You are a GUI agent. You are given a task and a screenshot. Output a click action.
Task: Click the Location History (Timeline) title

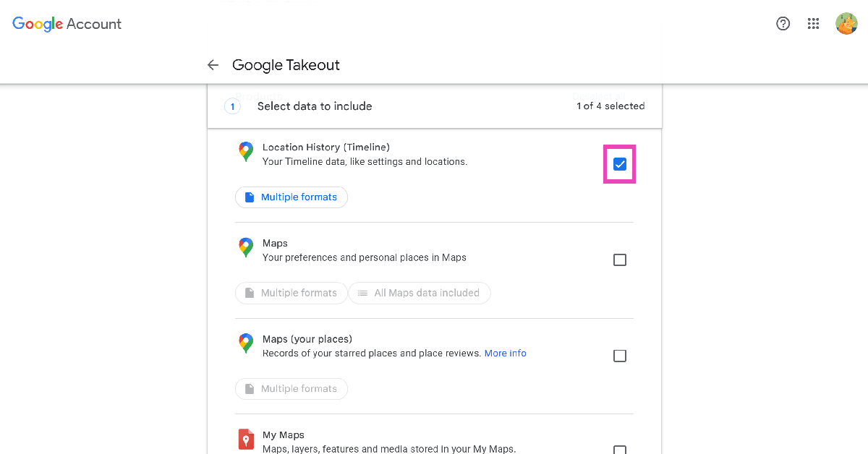326,147
